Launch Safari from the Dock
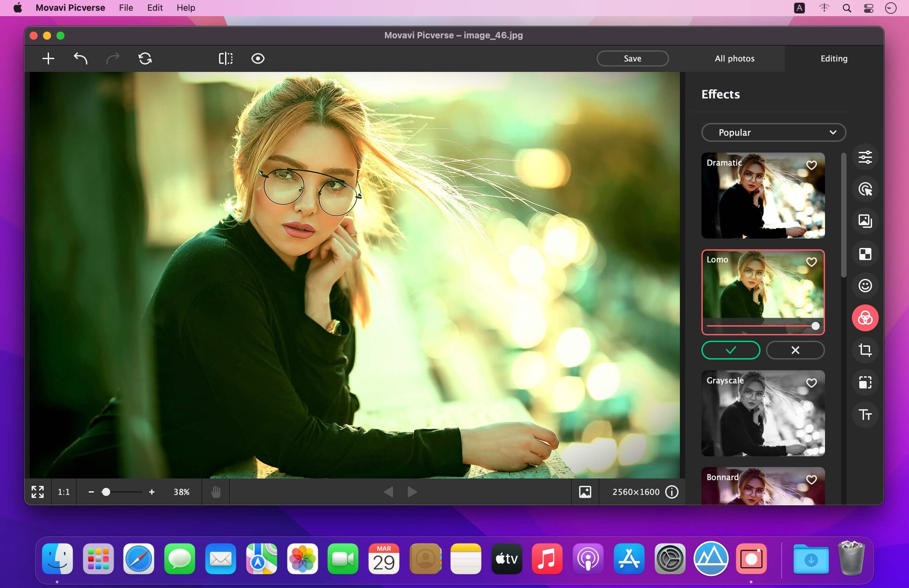 tap(138, 558)
